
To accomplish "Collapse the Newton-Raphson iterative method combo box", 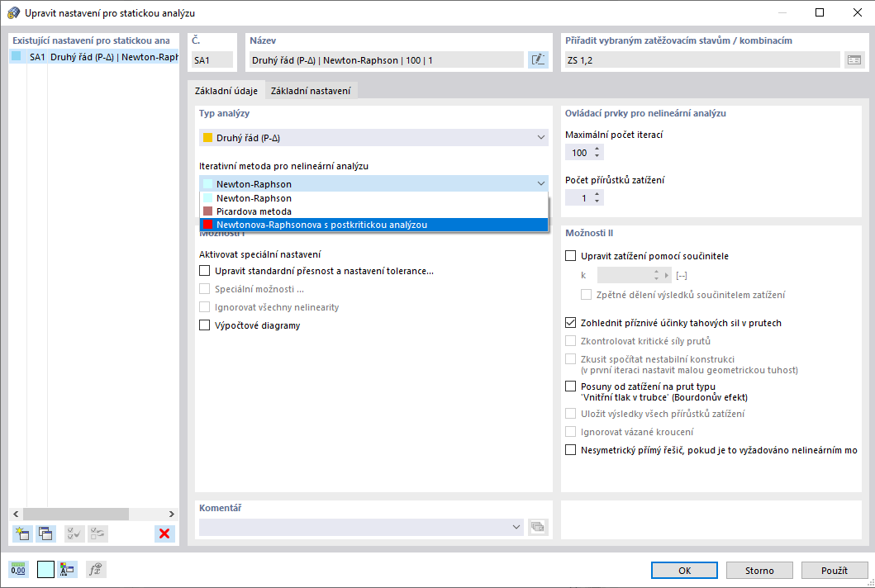I will click(x=540, y=184).
